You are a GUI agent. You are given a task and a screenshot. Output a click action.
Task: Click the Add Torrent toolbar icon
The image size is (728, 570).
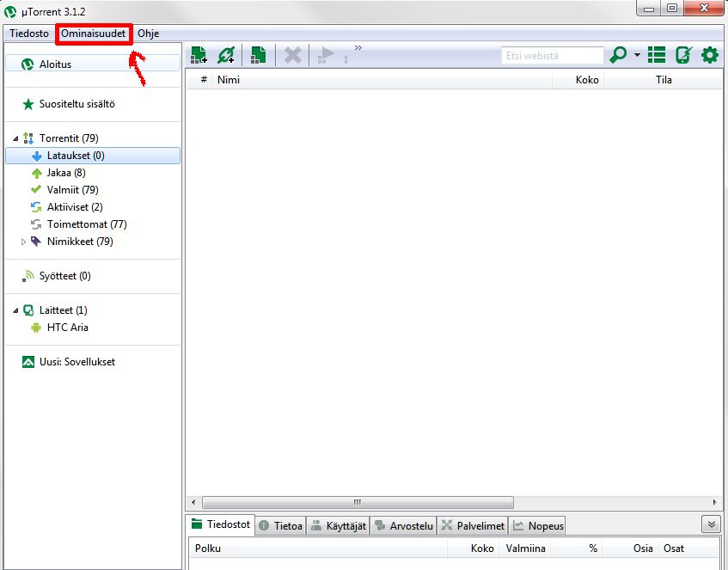tap(199, 55)
